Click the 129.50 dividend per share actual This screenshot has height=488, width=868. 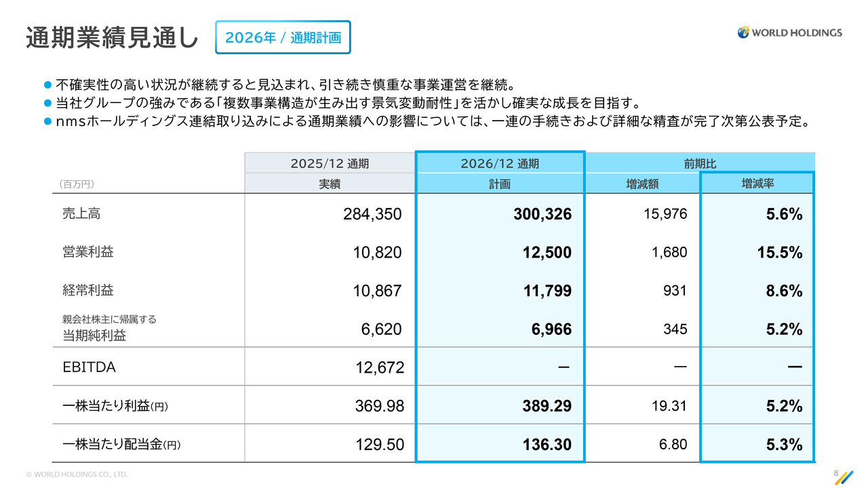[x=380, y=445]
